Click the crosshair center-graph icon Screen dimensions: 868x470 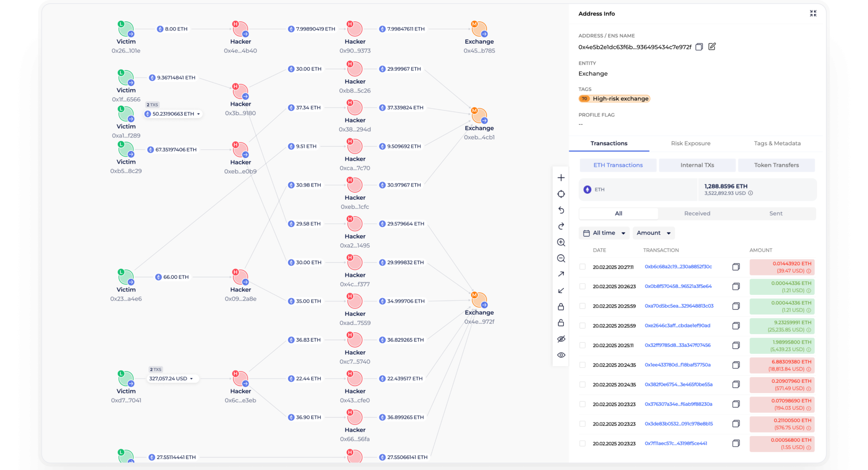tap(561, 194)
